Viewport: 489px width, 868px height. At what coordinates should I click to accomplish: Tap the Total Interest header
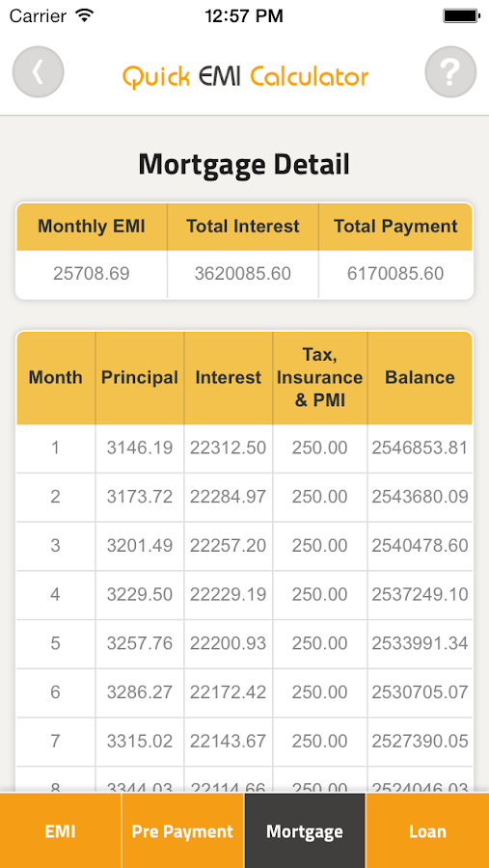tap(242, 227)
